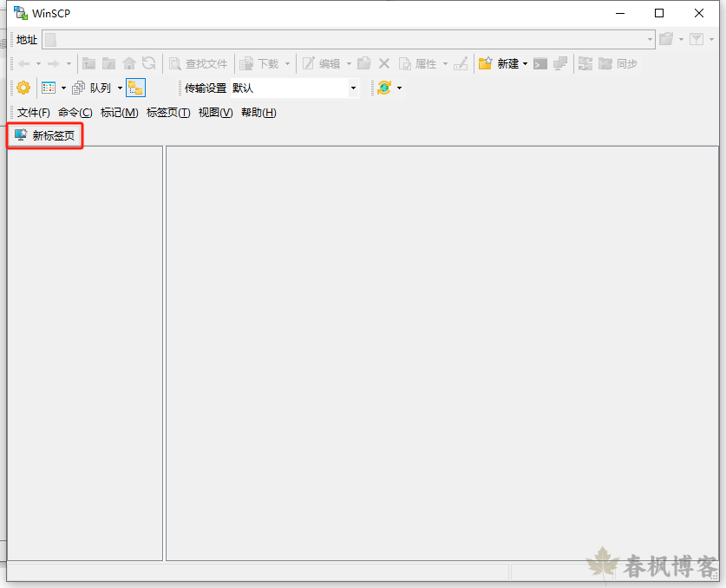Open the 新标签页 new tab button
The height and width of the screenshot is (588, 726).
point(45,135)
